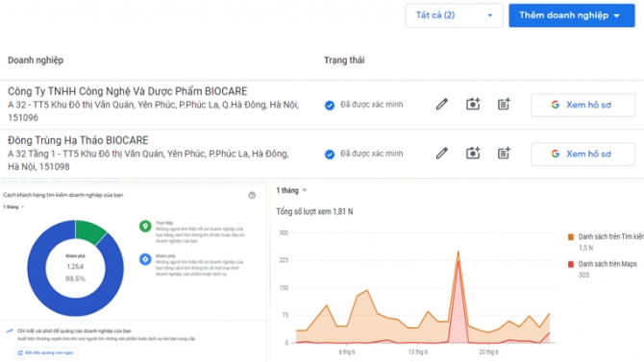Click the Google G icon in first Xem hồ sơ
The image size is (644, 362).
[x=556, y=105]
